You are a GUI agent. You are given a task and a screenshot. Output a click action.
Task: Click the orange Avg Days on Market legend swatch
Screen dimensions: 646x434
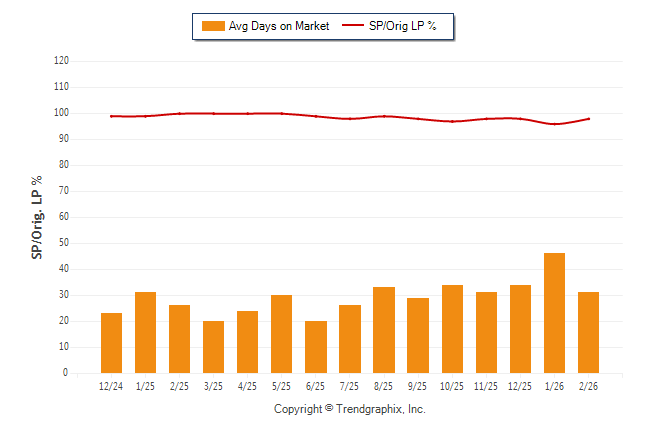[213, 26]
